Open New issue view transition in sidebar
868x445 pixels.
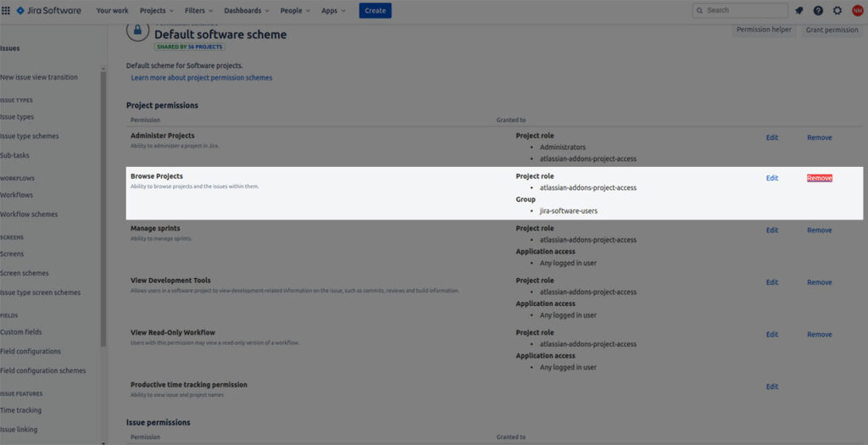(39, 77)
